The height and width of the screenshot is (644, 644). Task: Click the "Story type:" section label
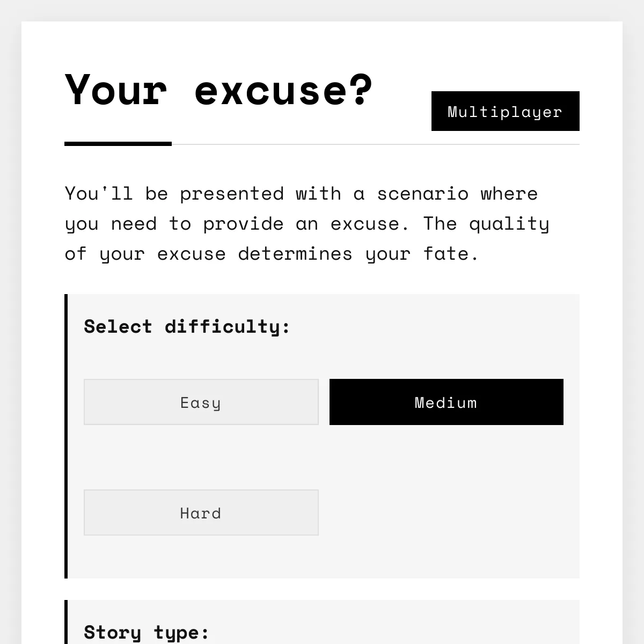pyautogui.click(x=147, y=632)
